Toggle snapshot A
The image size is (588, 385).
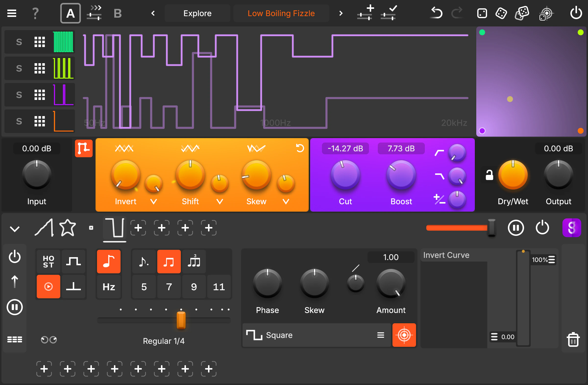(x=70, y=13)
